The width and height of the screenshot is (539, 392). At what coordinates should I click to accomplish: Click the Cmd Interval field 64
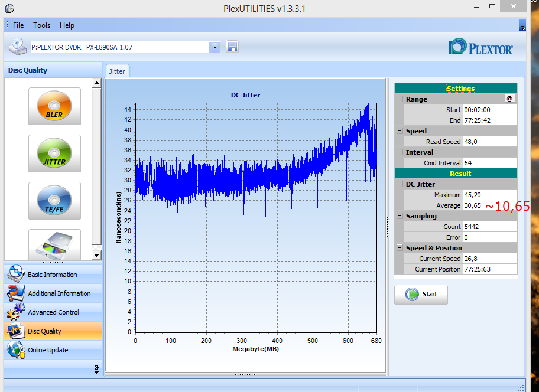click(490, 163)
